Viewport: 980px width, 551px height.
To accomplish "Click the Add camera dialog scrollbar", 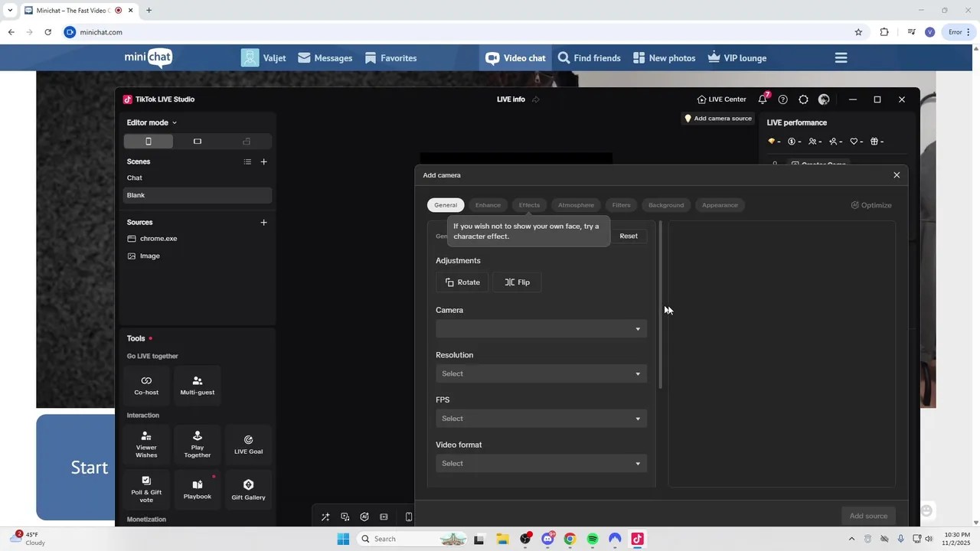I will [x=660, y=306].
